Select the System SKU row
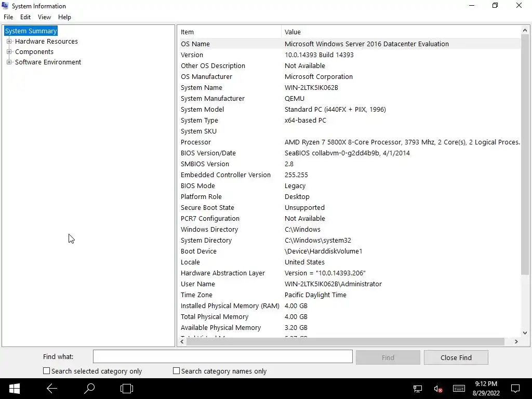 (350, 131)
